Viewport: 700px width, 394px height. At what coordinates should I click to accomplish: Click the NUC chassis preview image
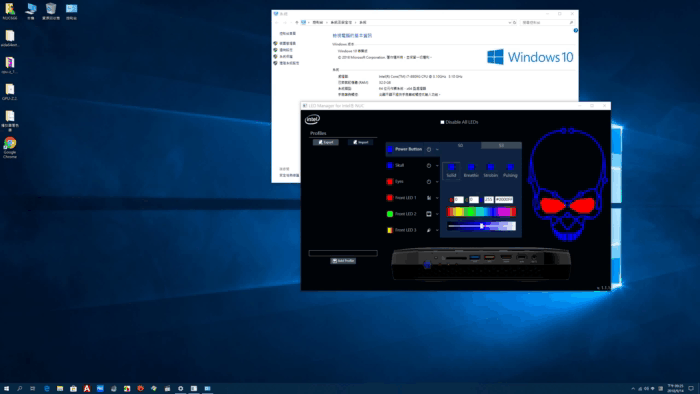[481, 264]
